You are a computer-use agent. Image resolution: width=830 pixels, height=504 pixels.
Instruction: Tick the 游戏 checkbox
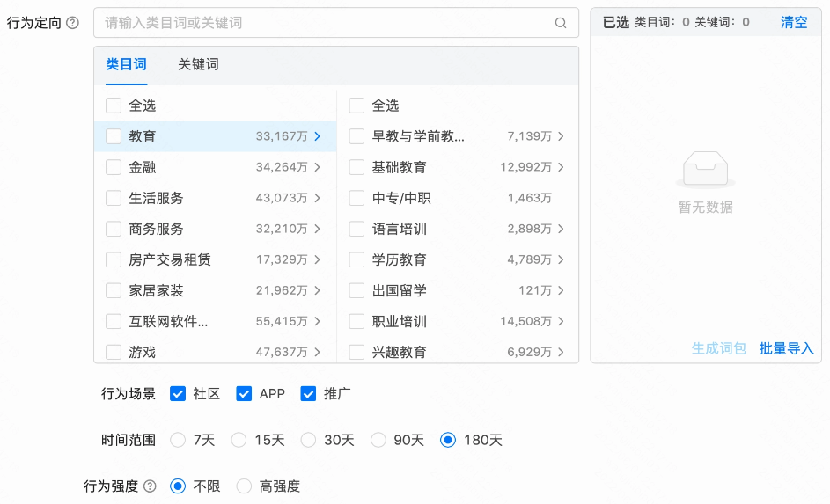(114, 352)
